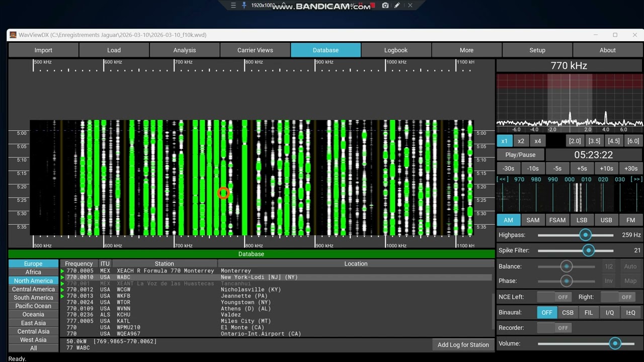Skip forward 5 seconds
Viewport: 644px width, 362px height.
coord(582,168)
